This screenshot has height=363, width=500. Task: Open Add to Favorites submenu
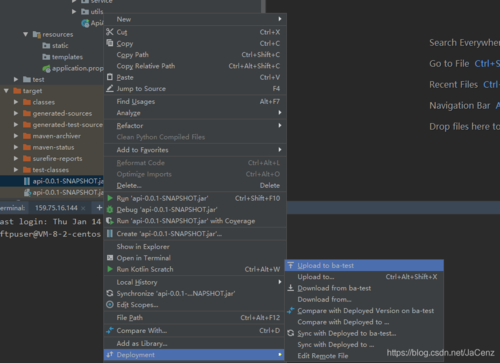[x=195, y=150]
